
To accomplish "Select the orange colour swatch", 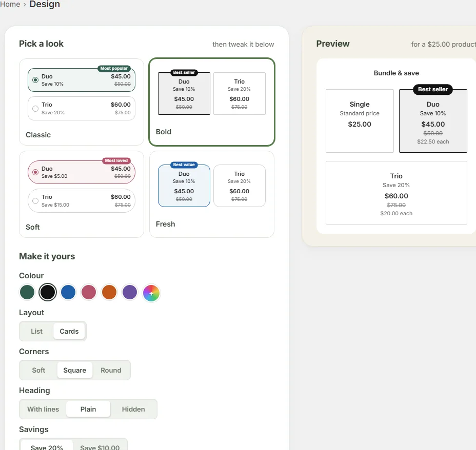I will 109,292.
